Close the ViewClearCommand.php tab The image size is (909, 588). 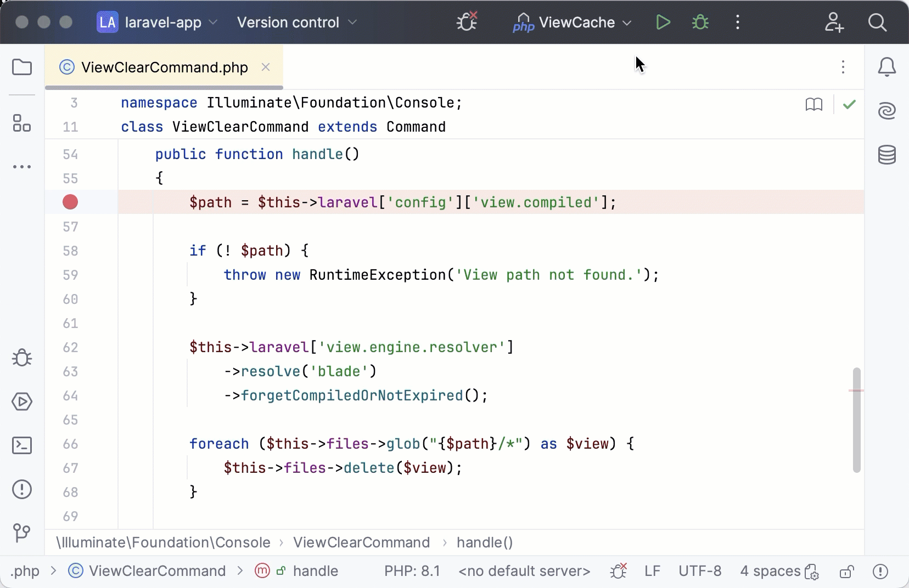click(x=266, y=67)
